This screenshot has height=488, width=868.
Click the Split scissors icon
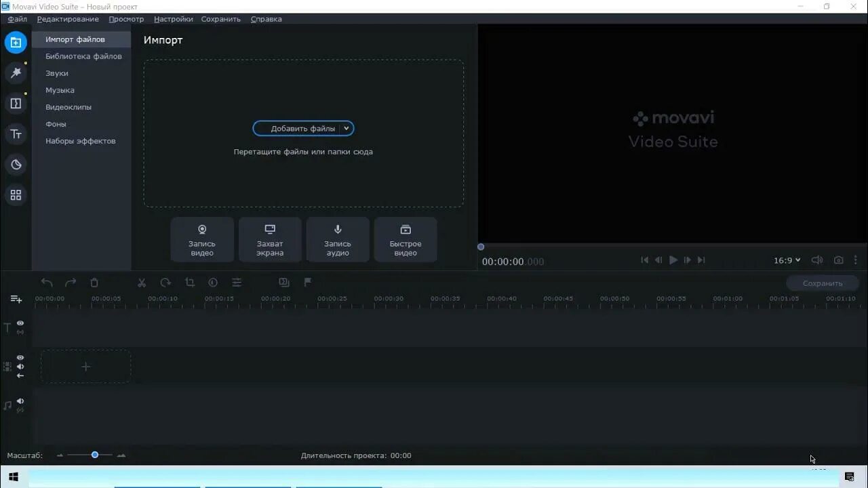pyautogui.click(x=142, y=283)
